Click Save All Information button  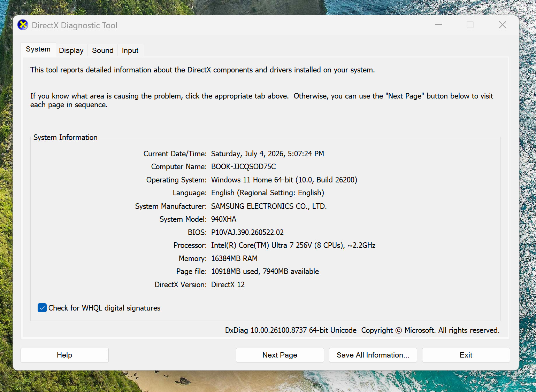pos(373,355)
